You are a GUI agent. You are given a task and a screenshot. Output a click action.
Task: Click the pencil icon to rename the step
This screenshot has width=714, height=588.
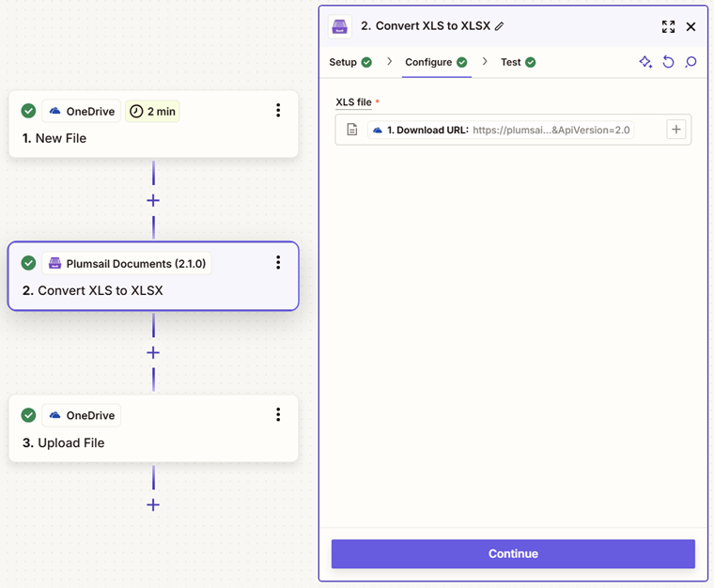[500, 26]
